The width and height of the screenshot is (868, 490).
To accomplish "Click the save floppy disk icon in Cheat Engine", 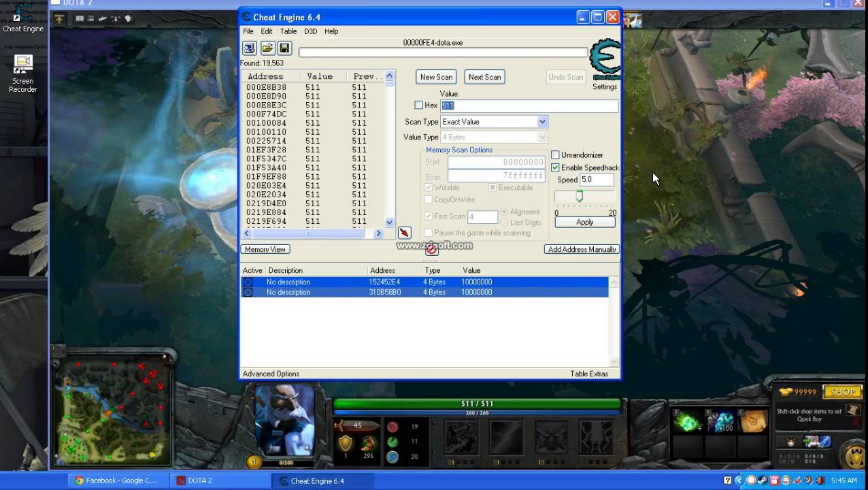I will pos(284,48).
